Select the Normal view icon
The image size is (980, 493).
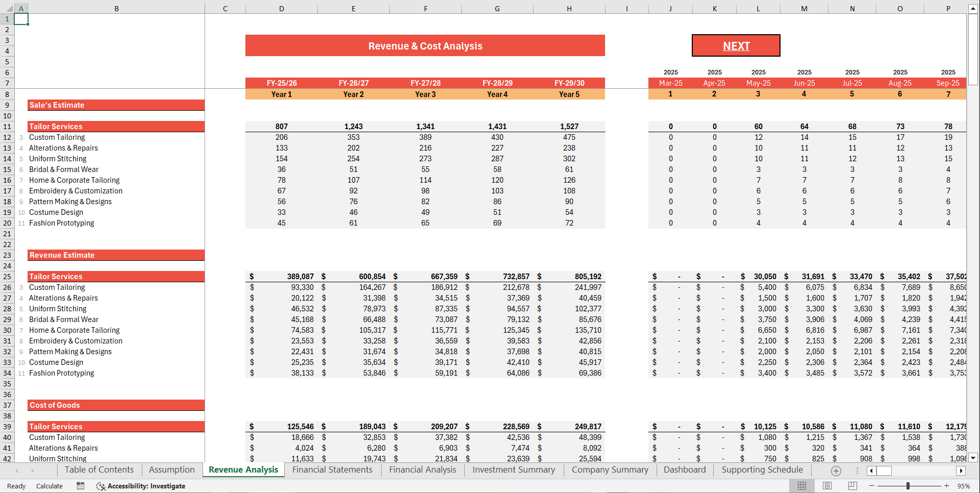(x=802, y=486)
